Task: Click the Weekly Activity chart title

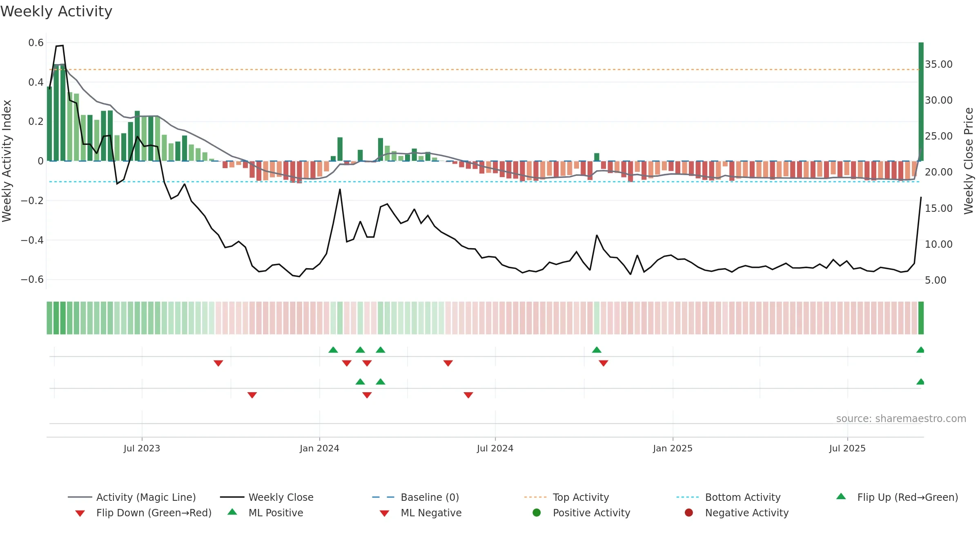Action: (x=56, y=11)
